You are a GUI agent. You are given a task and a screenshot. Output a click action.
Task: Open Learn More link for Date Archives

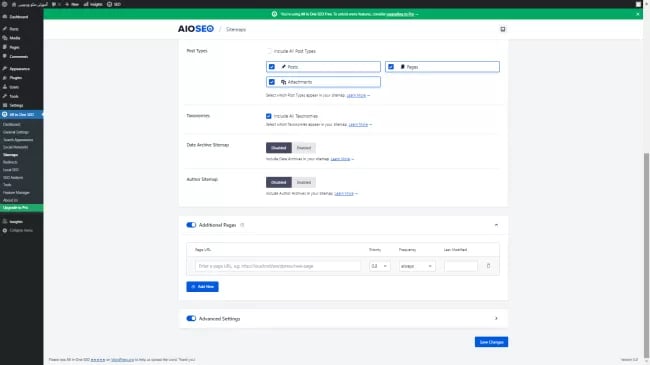click(x=340, y=159)
